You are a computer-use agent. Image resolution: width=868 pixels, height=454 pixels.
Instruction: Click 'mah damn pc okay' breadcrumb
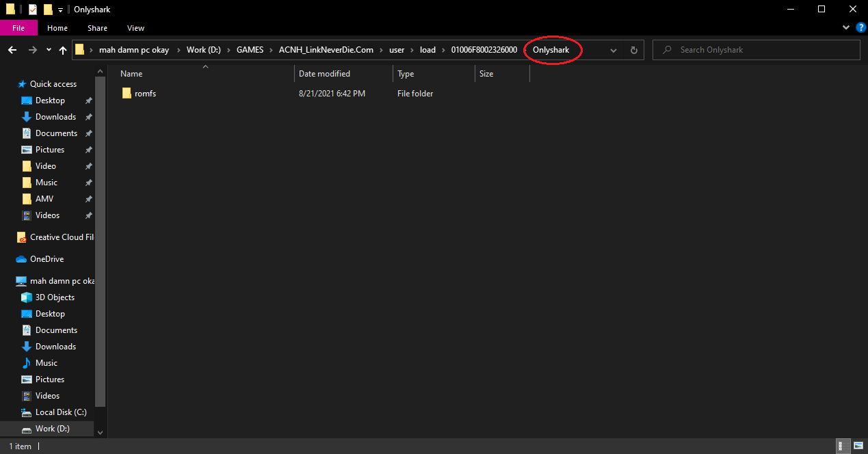click(134, 50)
